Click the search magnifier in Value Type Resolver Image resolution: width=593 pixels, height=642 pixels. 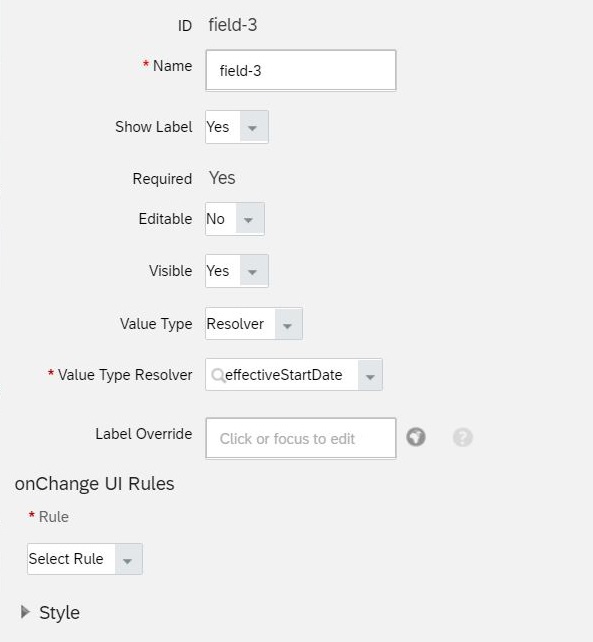(218, 375)
